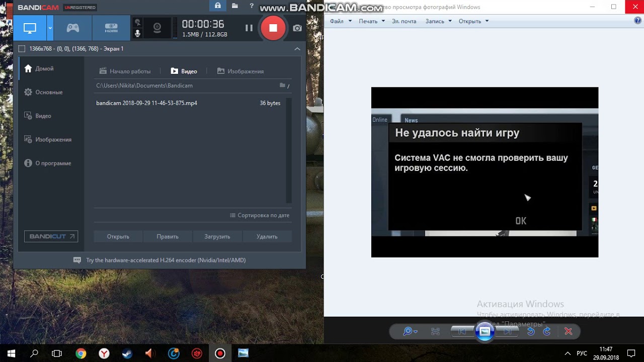Select bandicam 2018-09-29 11-46-53-875.mp4 file
Screen dimensions: 644x362
189,103
